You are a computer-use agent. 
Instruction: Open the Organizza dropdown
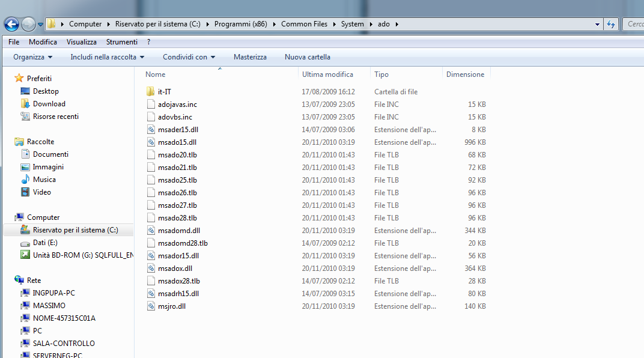(33, 57)
